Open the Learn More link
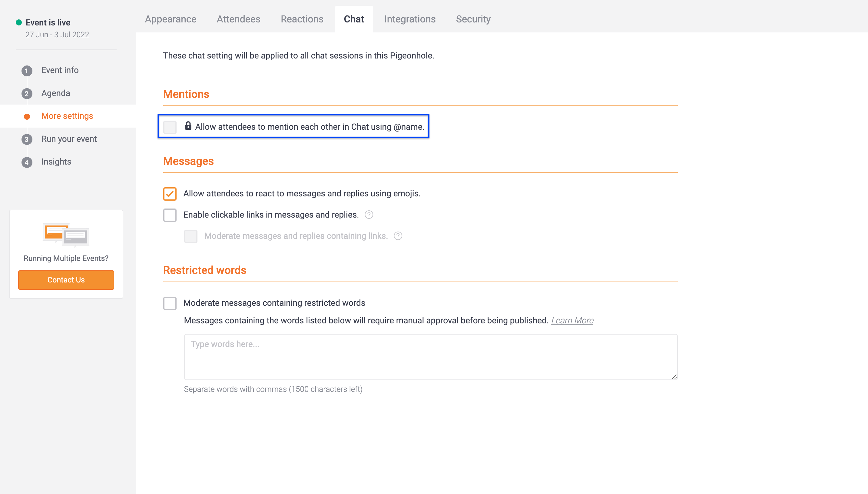 [x=572, y=320]
